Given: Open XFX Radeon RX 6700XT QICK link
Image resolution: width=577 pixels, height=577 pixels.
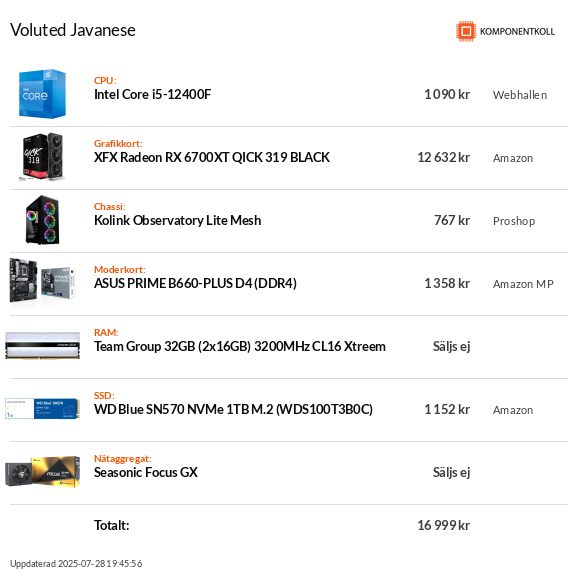Looking at the screenshot, I should (x=212, y=157).
